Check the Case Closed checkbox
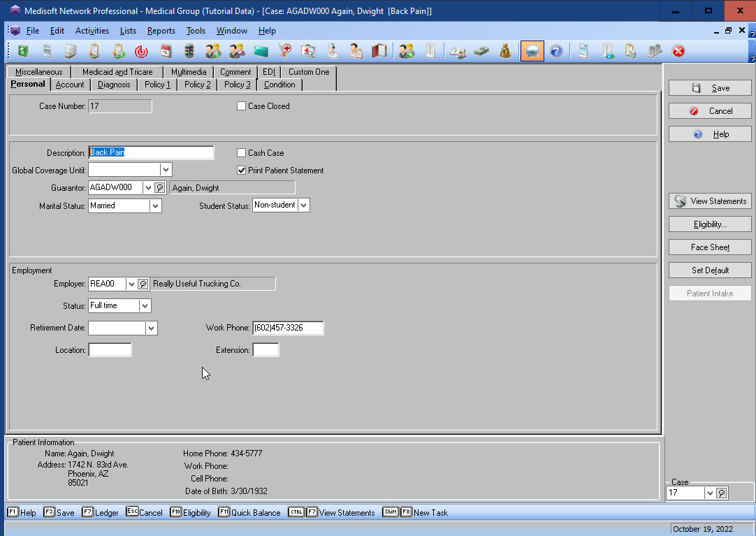 pyautogui.click(x=241, y=106)
